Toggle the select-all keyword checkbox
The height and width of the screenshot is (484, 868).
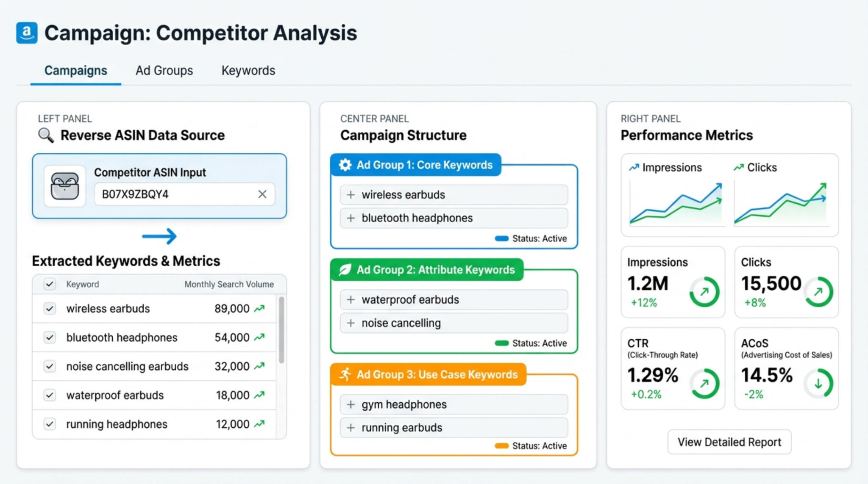[x=50, y=284]
